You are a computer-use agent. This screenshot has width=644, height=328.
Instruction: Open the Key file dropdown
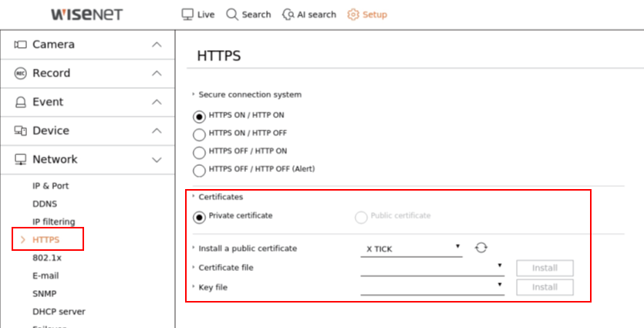431,287
